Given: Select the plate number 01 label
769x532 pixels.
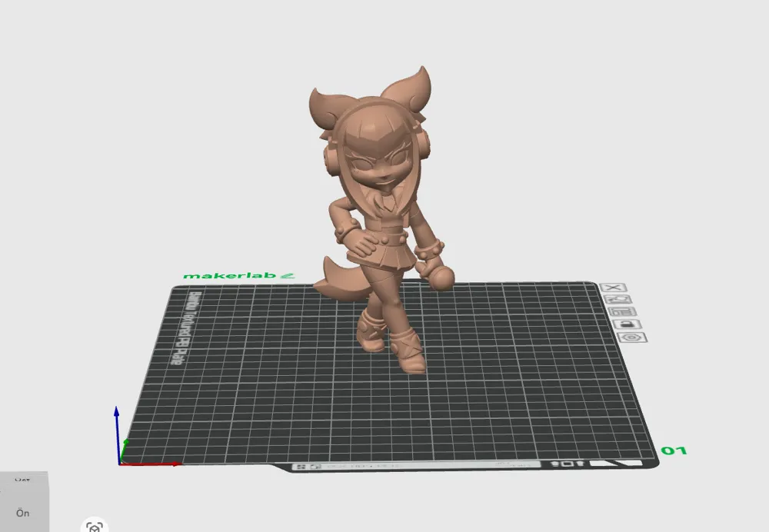Looking at the screenshot, I should pos(674,450).
